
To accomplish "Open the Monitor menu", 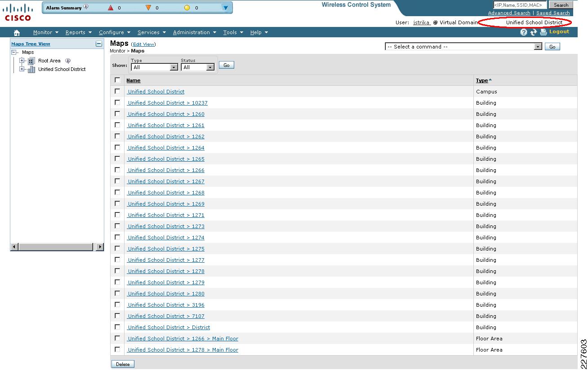I will click(45, 32).
